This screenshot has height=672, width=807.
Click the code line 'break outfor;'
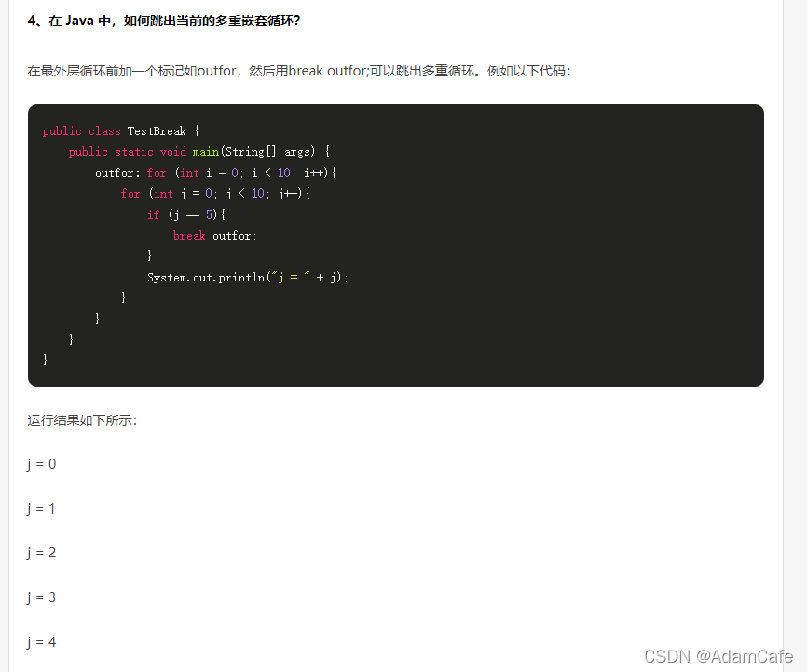coord(215,236)
